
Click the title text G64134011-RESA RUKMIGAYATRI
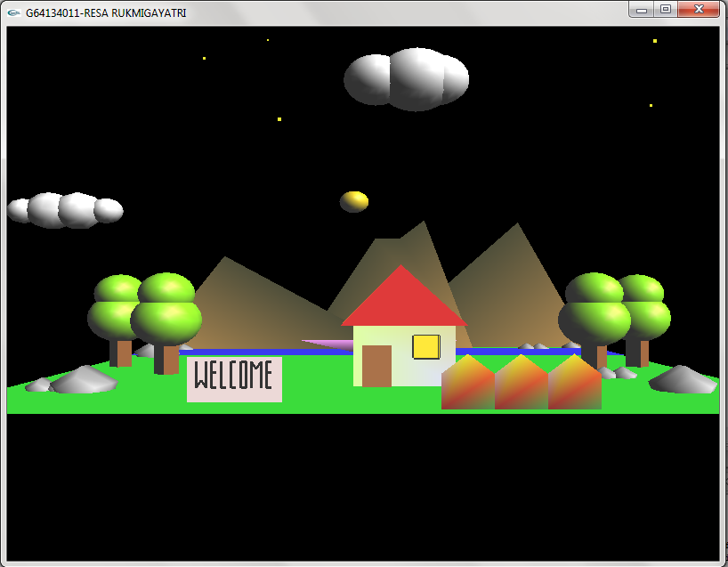click(106, 13)
